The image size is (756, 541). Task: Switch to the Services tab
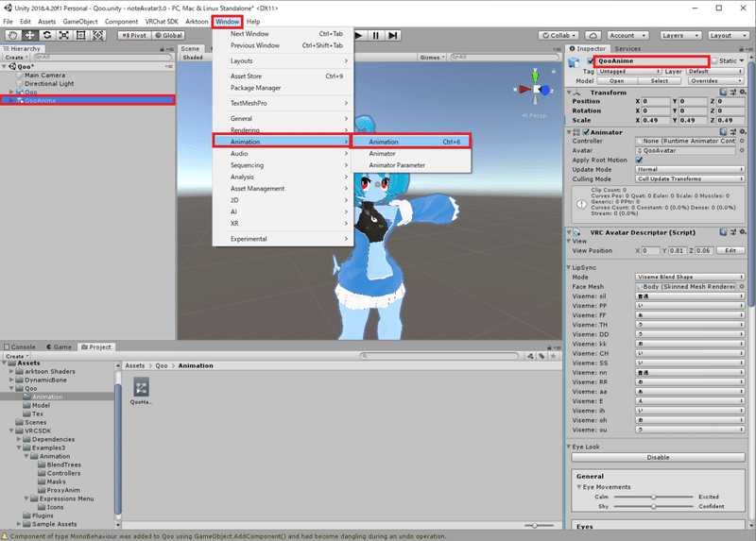(x=627, y=49)
